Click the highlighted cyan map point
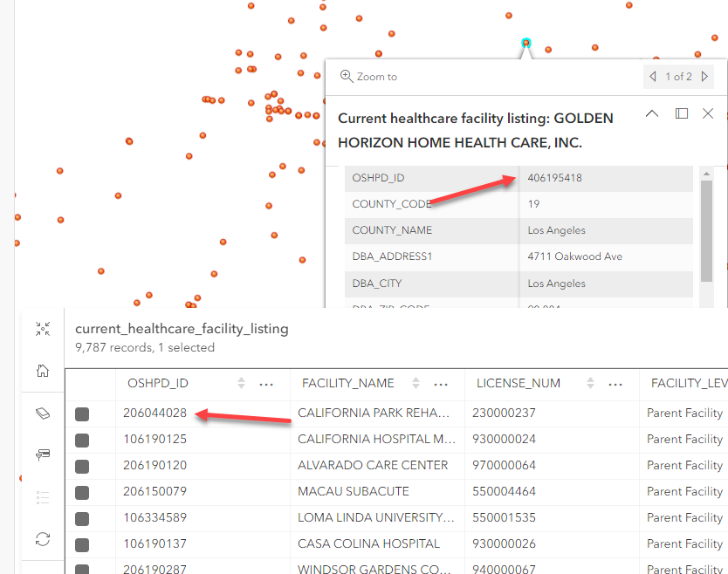Screen dimensions: 728x574 (525, 42)
